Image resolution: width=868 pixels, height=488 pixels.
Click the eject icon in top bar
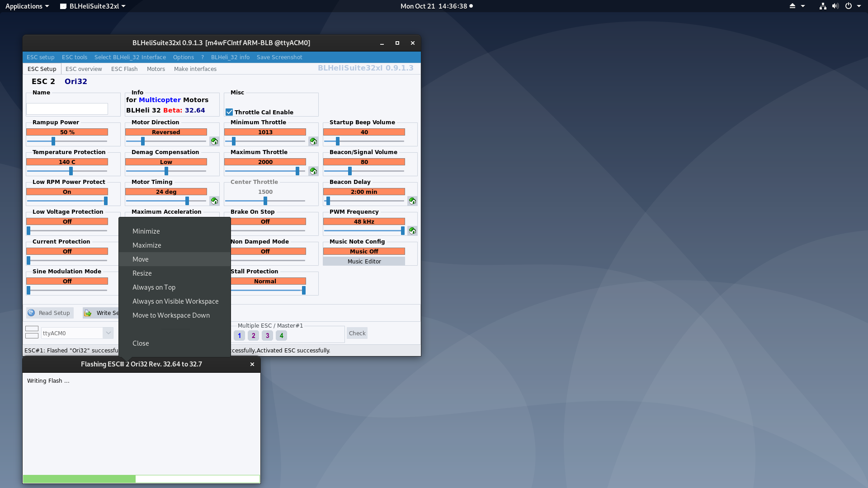(792, 6)
